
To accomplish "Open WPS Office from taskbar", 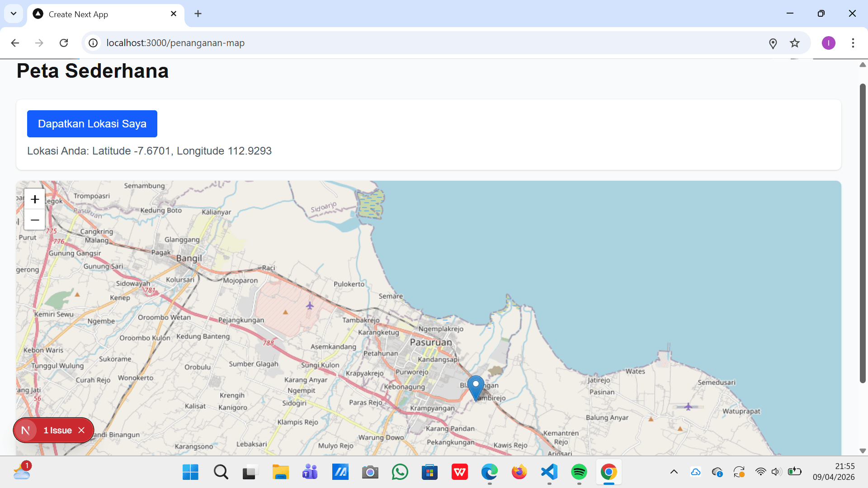I will pyautogui.click(x=459, y=472).
